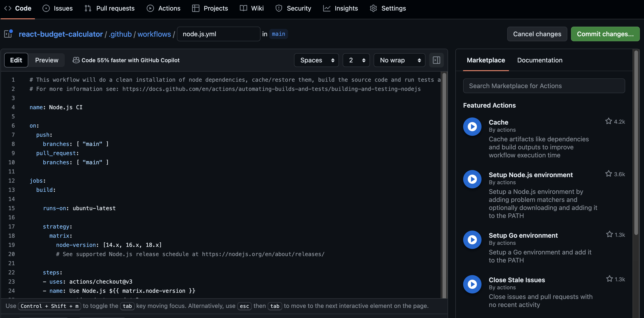
Task: Select the Marketplace tab
Action: pos(486,60)
